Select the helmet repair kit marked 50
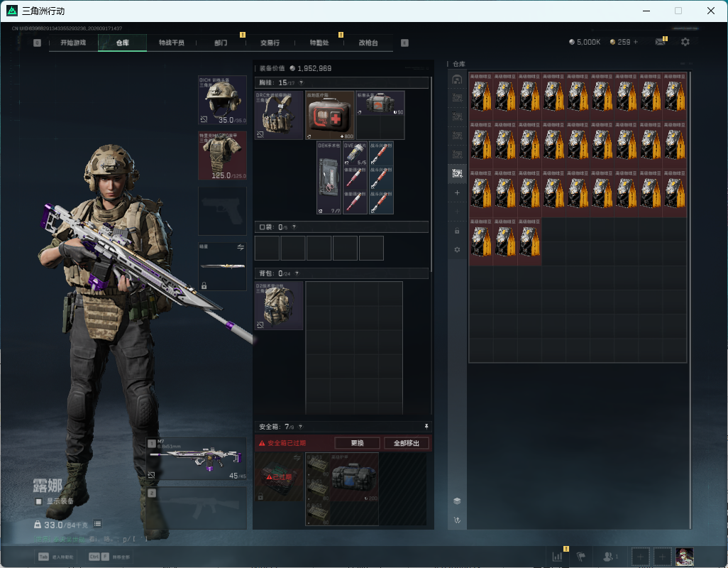 click(380, 103)
